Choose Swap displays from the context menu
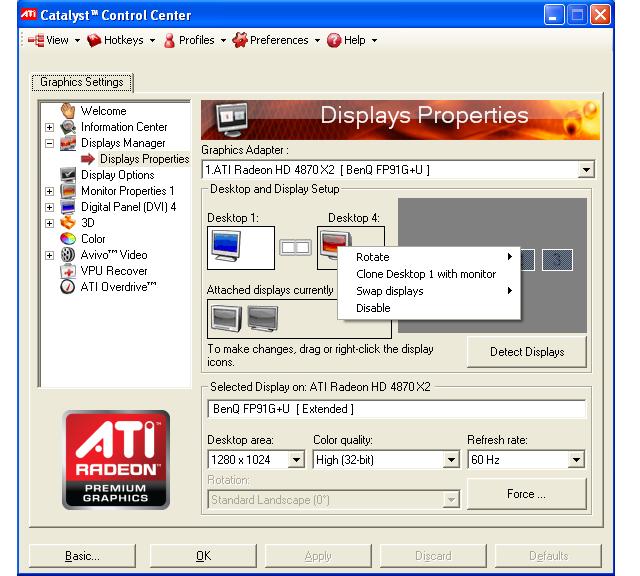The height and width of the screenshot is (576, 640). coord(429,291)
